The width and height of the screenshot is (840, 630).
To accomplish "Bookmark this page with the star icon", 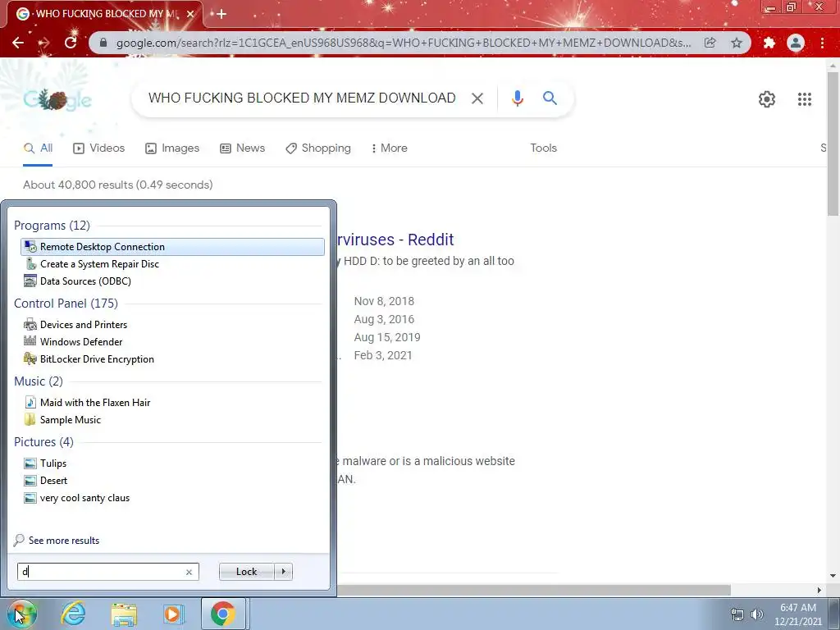I will coord(737,43).
